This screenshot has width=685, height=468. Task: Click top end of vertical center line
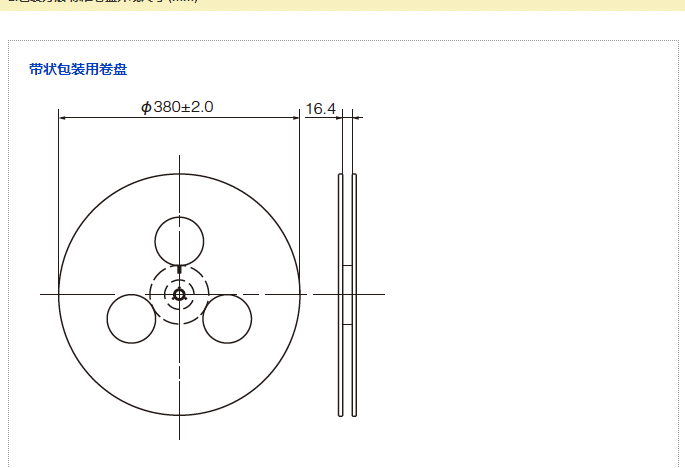click(x=179, y=158)
